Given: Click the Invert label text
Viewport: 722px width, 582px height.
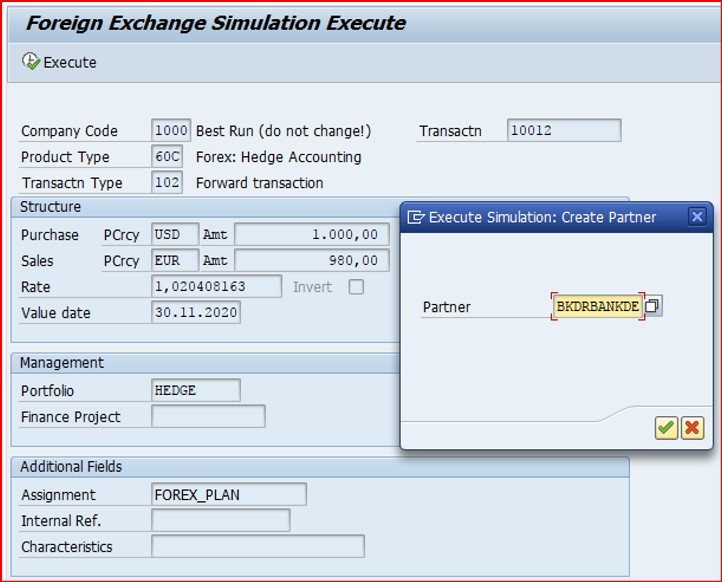Looking at the screenshot, I should tap(312, 287).
